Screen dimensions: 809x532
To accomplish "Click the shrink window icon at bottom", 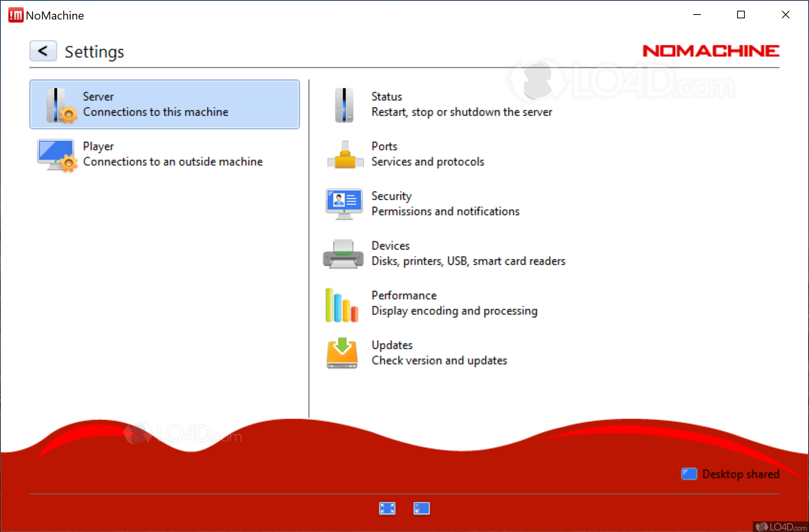I will (422, 508).
